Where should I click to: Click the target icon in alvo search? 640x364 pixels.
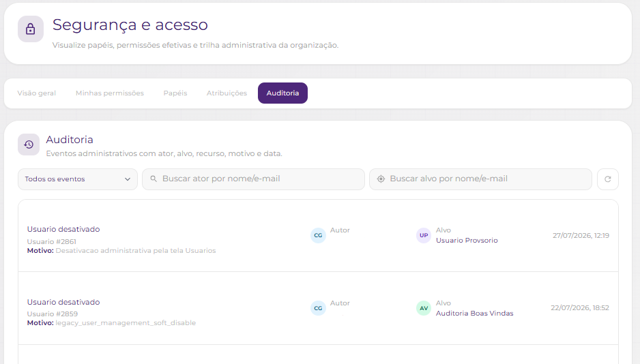pos(381,179)
